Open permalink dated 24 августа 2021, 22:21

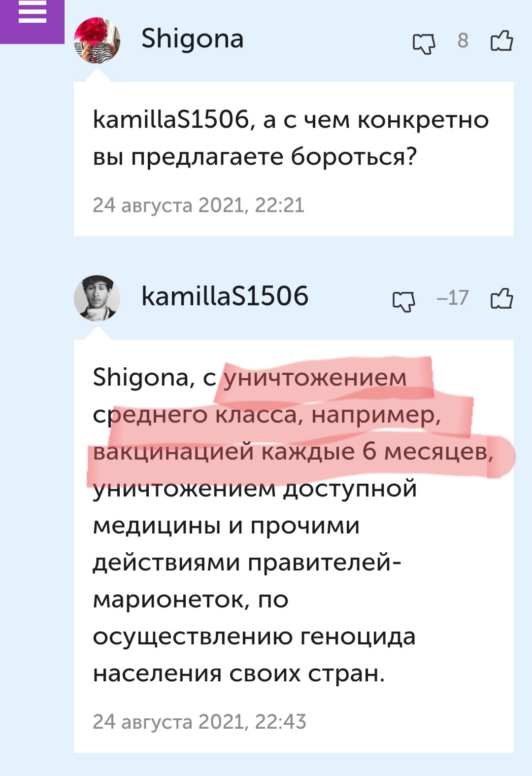point(199,205)
